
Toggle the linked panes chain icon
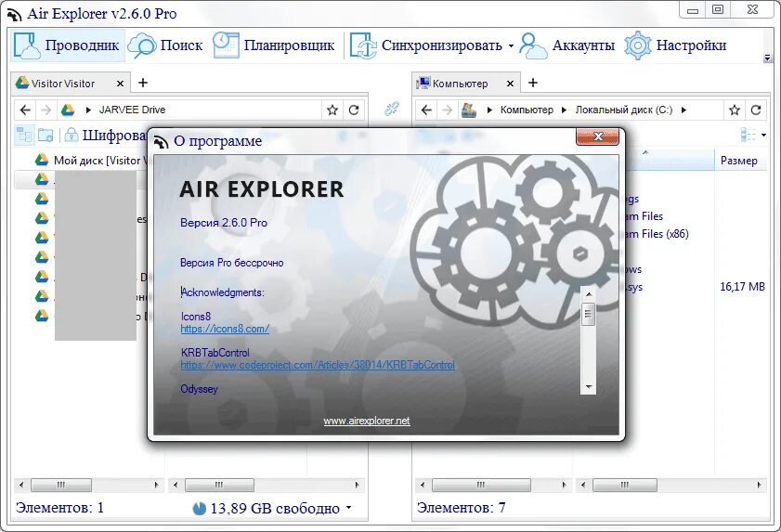pyautogui.click(x=392, y=109)
